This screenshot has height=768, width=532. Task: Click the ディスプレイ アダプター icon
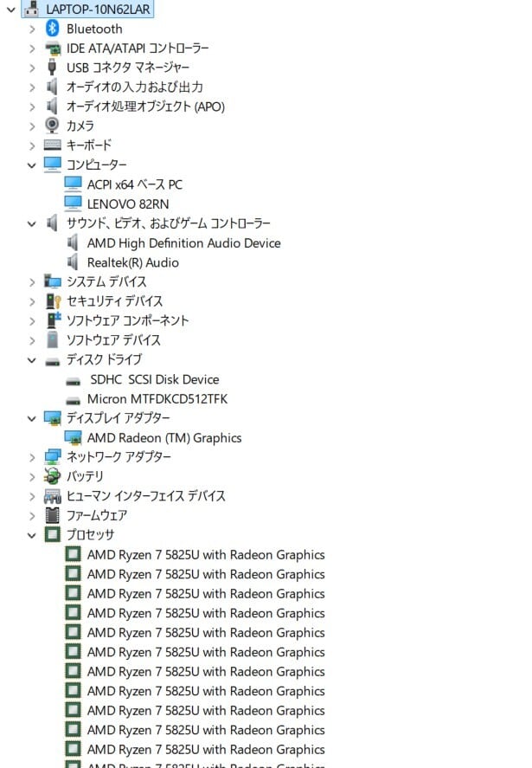pyautogui.click(x=53, y=418)
